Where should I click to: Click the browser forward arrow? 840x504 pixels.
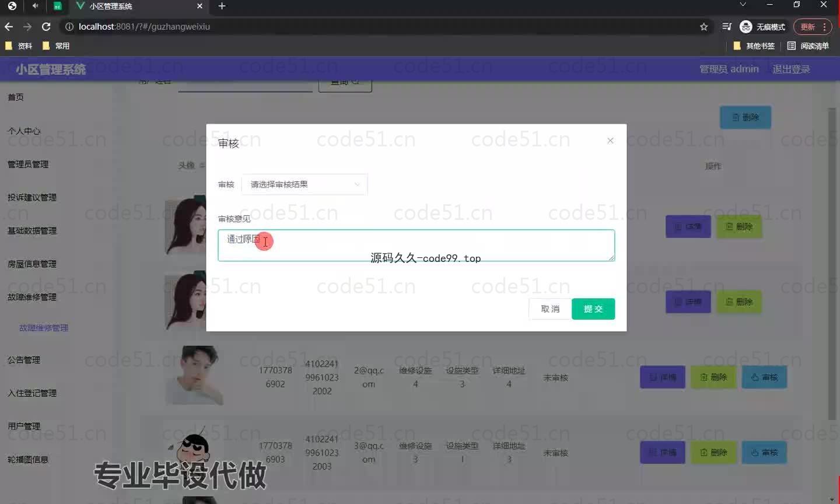27,27
